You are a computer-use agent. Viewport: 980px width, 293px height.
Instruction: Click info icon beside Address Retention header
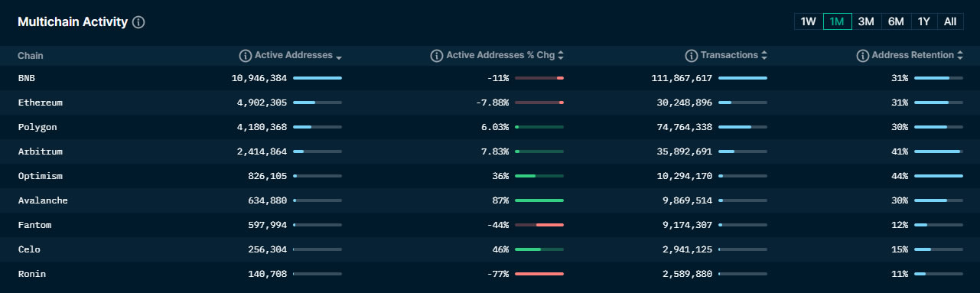click(x=863, y=56)
